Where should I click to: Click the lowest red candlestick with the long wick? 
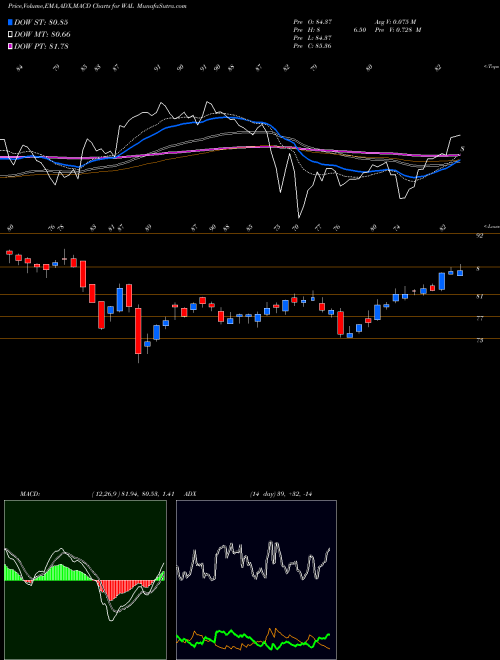(138, 332)
